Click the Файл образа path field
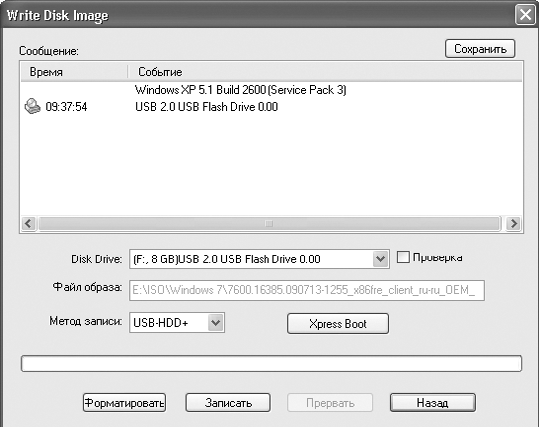Screen dimensions: 539x427 click(x=307, y=291)
